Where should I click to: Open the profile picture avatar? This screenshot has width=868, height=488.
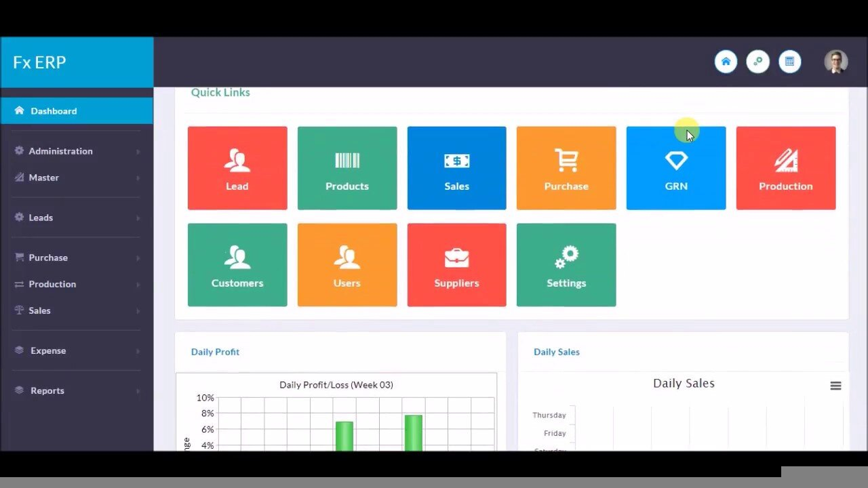[835, 61]
